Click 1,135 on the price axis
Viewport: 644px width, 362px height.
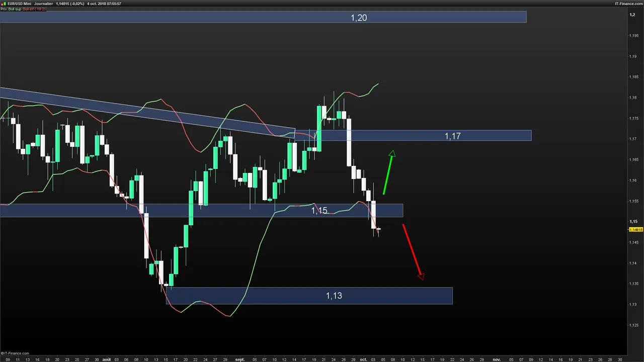pyautogui.click(x=633, y=284)
